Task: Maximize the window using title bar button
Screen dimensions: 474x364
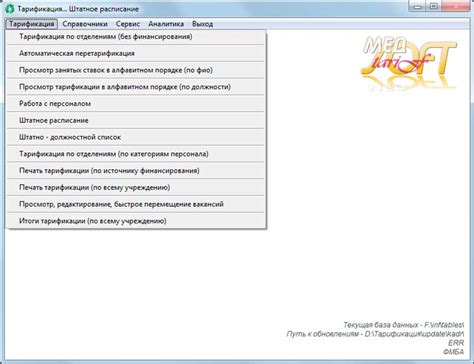Action: tap(433, 6)
